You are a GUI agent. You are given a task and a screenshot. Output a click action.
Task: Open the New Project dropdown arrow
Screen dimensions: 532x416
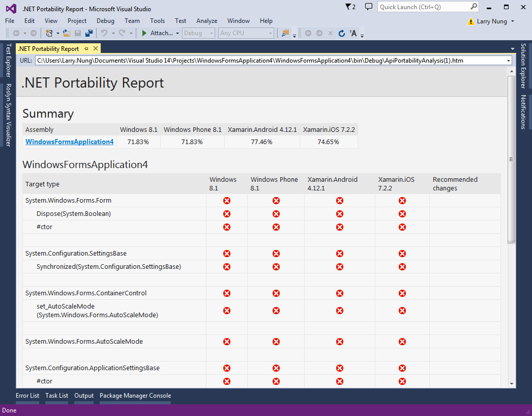click(57, 33)
